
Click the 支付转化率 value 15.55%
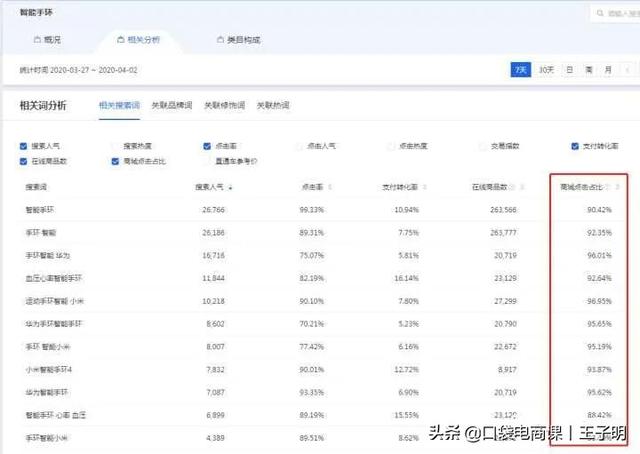407,415
